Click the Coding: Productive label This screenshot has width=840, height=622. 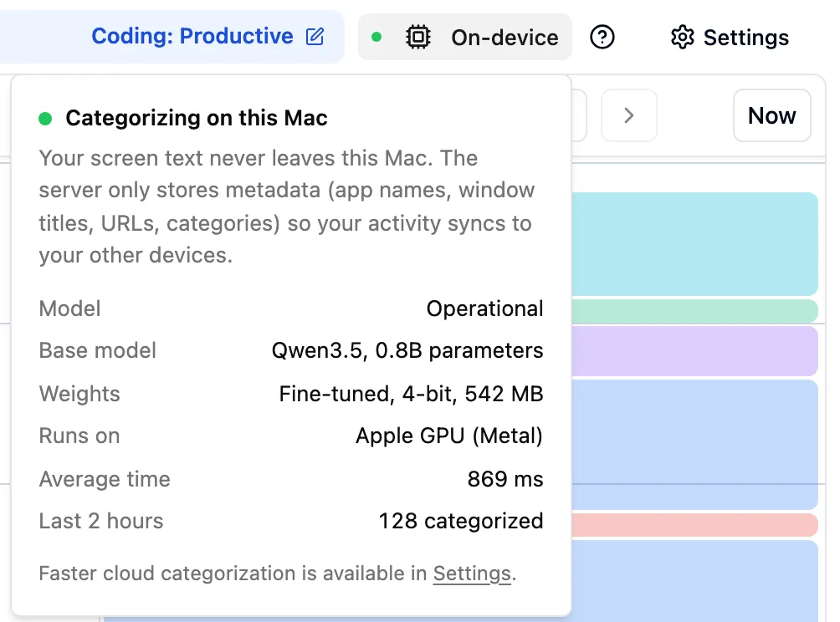pos(192,36)
